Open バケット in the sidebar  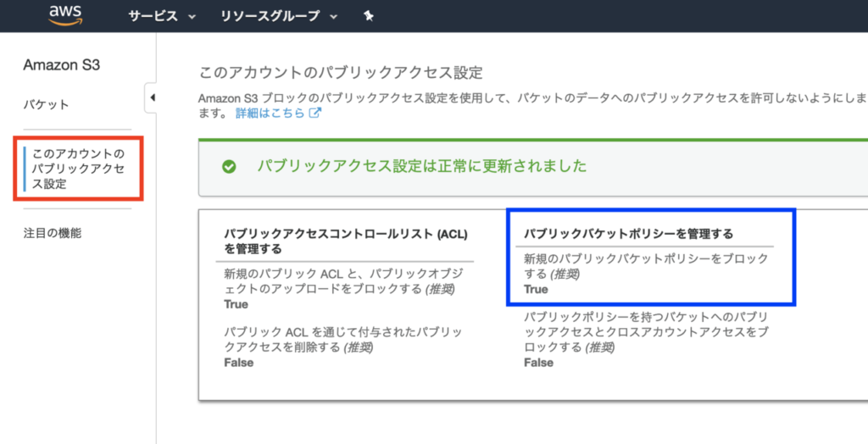[x=46, y=104]
